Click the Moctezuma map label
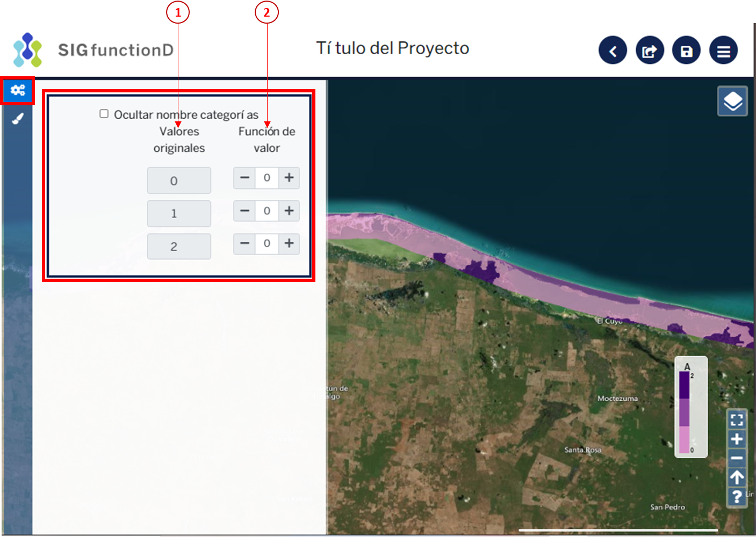756x537 pixels. tap(618, 398)
